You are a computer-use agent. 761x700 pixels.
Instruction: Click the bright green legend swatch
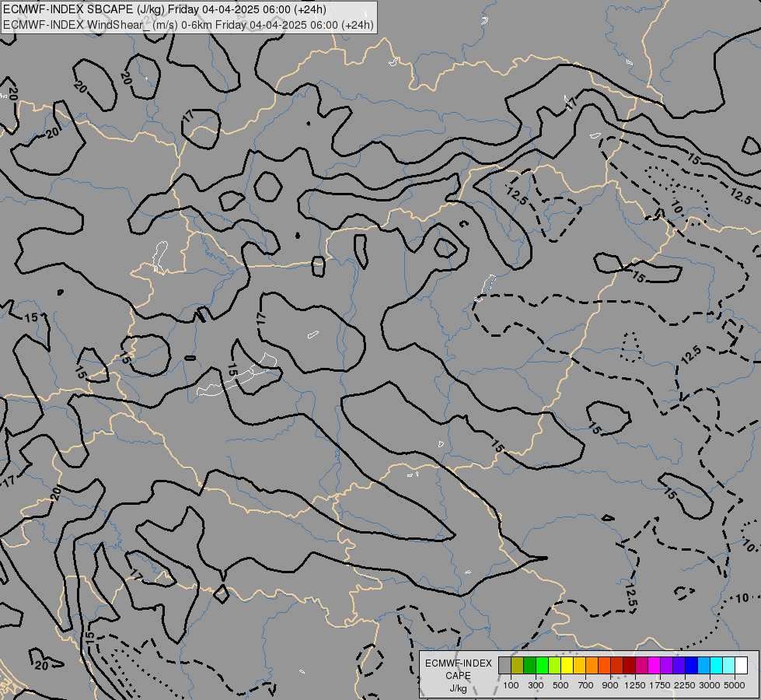[x=542, y=665]
